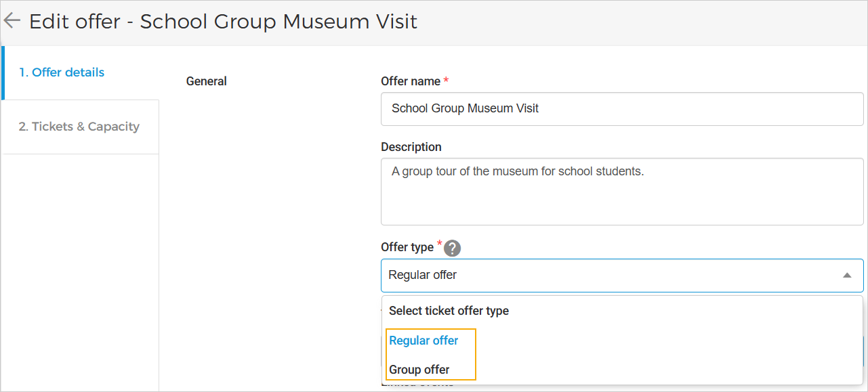Click the Edit offer page title

[223, 22]
